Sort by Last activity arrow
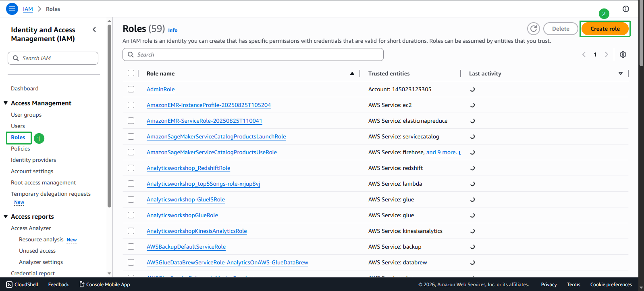644x291 pixels. point(621,73)
